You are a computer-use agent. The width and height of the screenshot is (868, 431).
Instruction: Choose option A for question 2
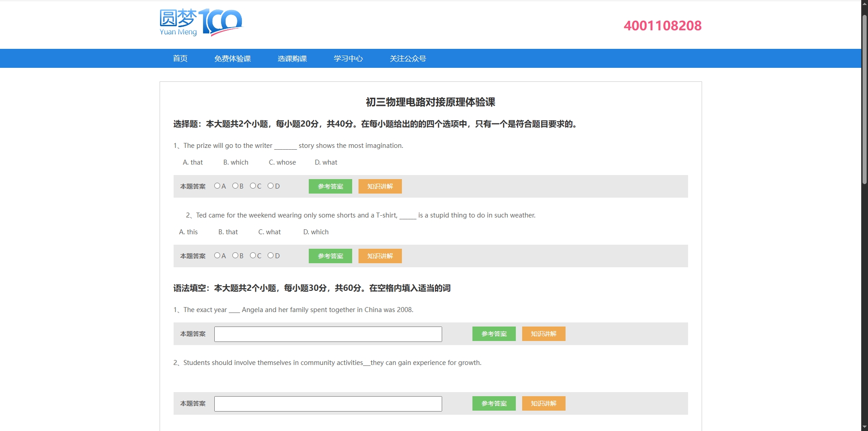coord(217,256)
